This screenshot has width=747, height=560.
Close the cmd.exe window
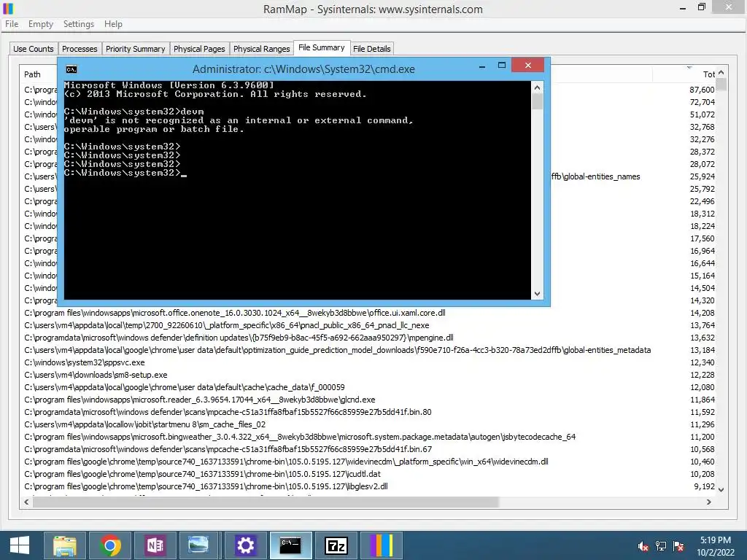[528, 65]
